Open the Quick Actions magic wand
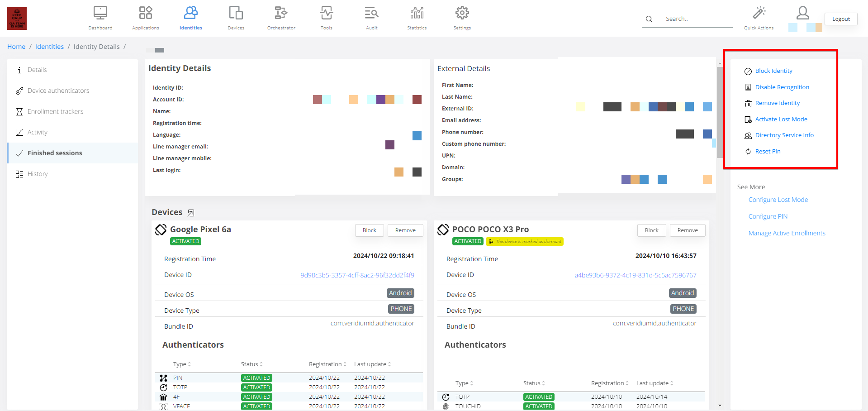 [759, 13]
